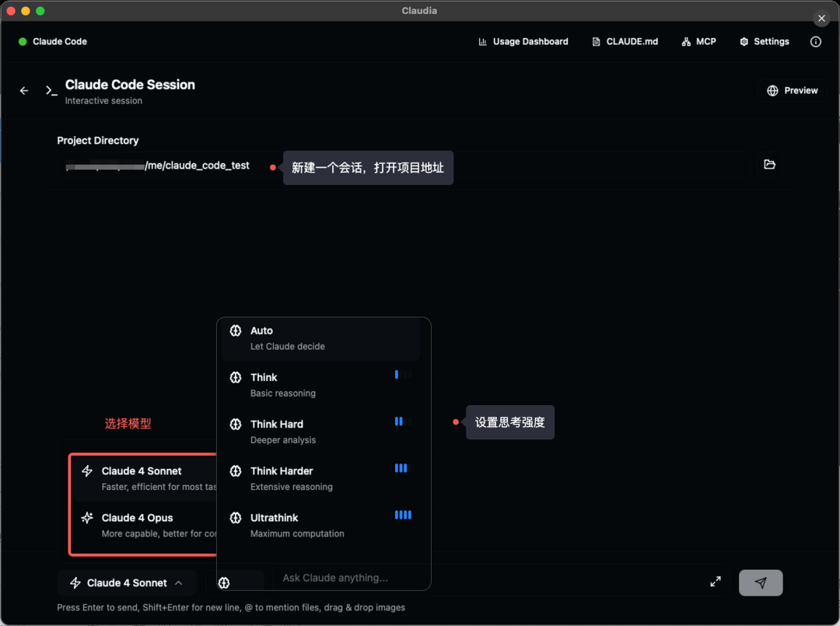Click the upward chevron in the model selector
Screen dimensions: 840x626
pos(178,582)
